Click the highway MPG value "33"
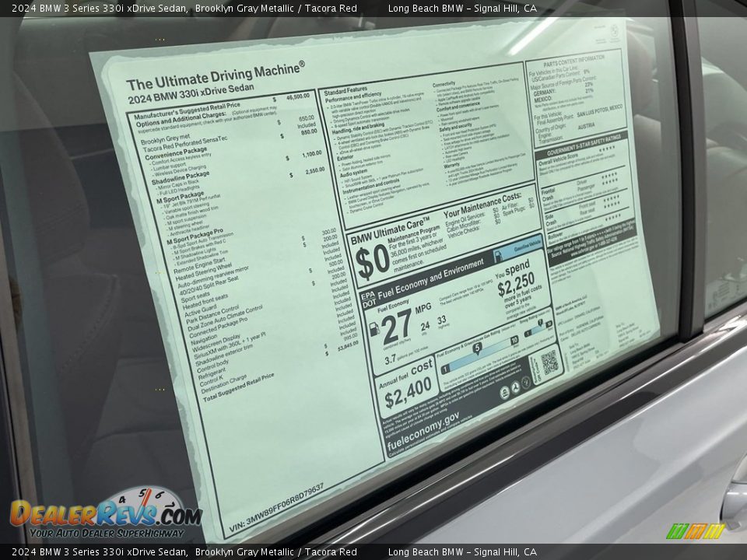The image size is (747, 560). [x=442, y=320]
